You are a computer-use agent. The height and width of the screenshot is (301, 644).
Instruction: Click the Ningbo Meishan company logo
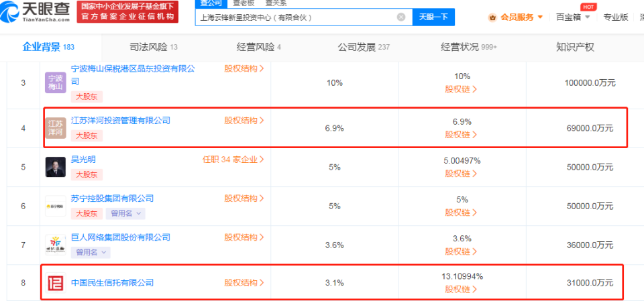[56, 82]
